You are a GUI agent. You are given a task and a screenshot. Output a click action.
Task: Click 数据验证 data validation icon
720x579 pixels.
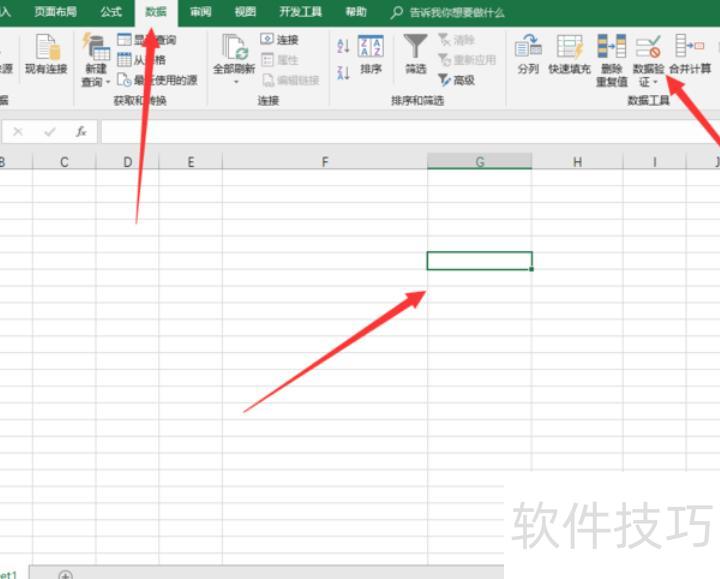coord(648,47)
